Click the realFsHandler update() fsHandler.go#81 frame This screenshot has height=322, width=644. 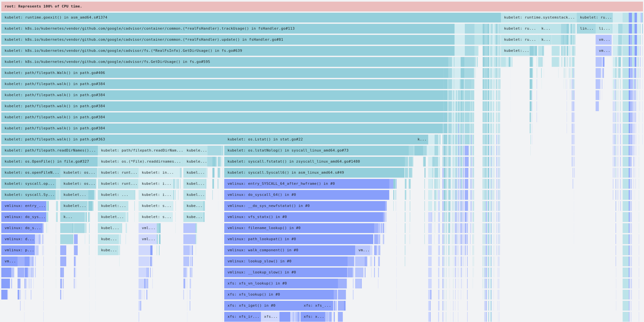point(228,40)
